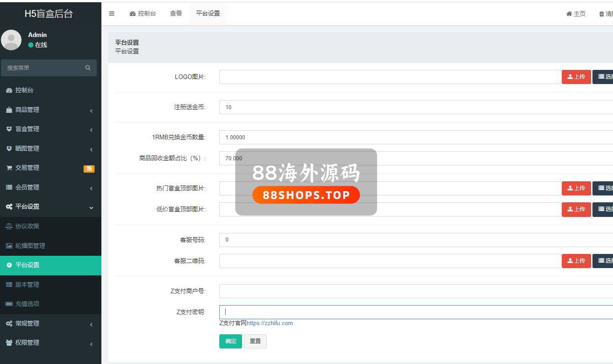Click the 重置 reset button
Viewport: 613px width, 364px height.
255,341
